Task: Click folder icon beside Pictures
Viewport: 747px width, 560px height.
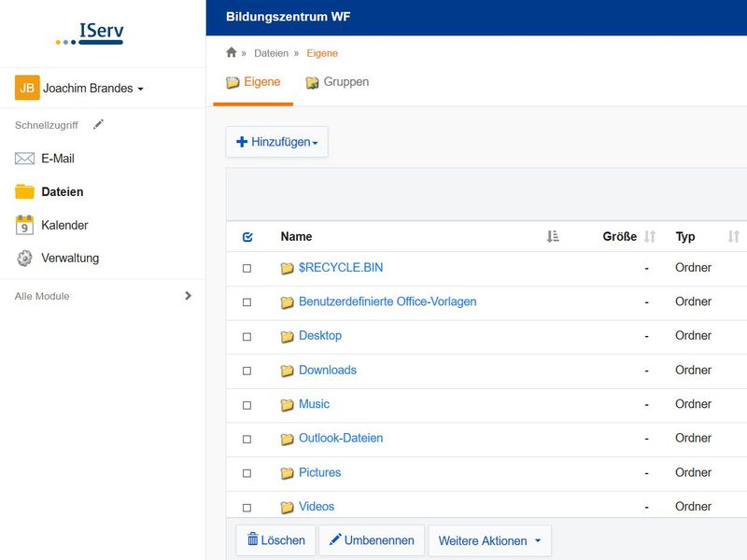Action: [x=287, y=473]
